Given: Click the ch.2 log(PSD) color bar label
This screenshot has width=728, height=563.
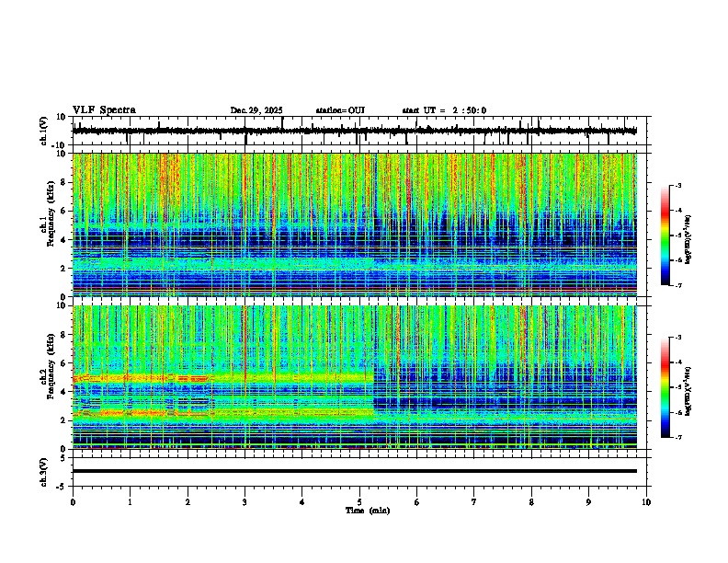Looking at the screenshot, I should click(688, 391).
